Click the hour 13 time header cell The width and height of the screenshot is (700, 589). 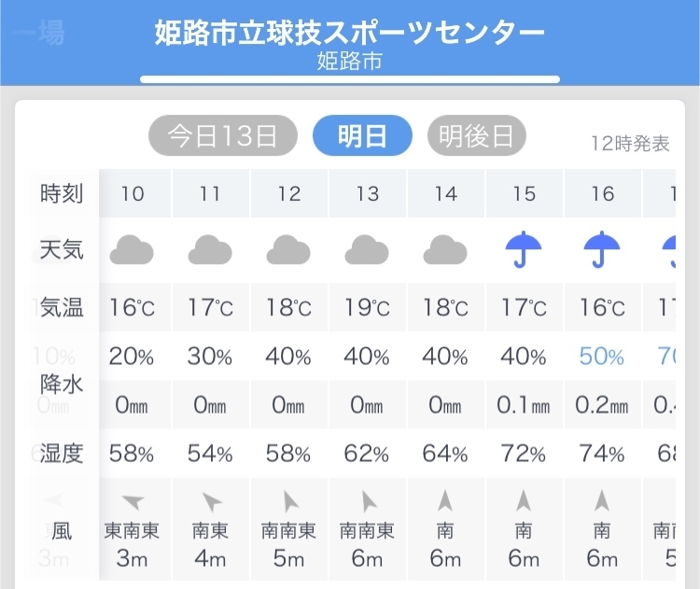coord(368,193)
